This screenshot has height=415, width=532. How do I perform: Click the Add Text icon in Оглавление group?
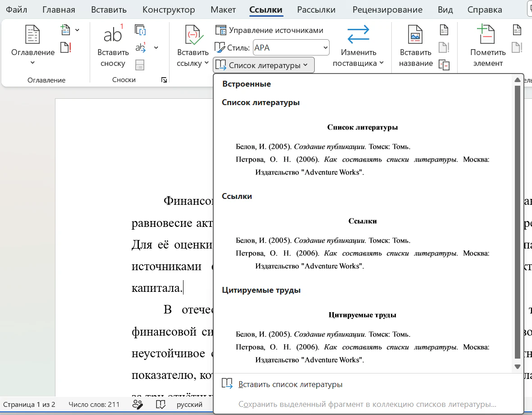pyautogui.click(x=65, y=30)
